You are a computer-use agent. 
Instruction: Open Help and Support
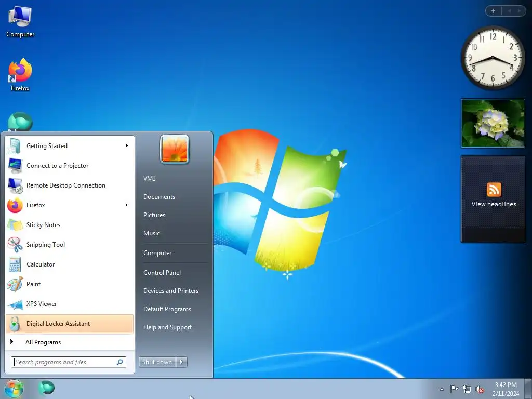tap(168, 327)
